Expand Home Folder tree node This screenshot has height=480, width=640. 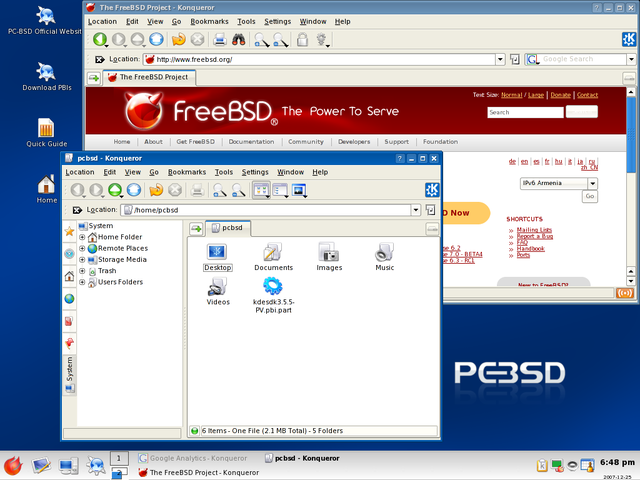tap(82, 237)
